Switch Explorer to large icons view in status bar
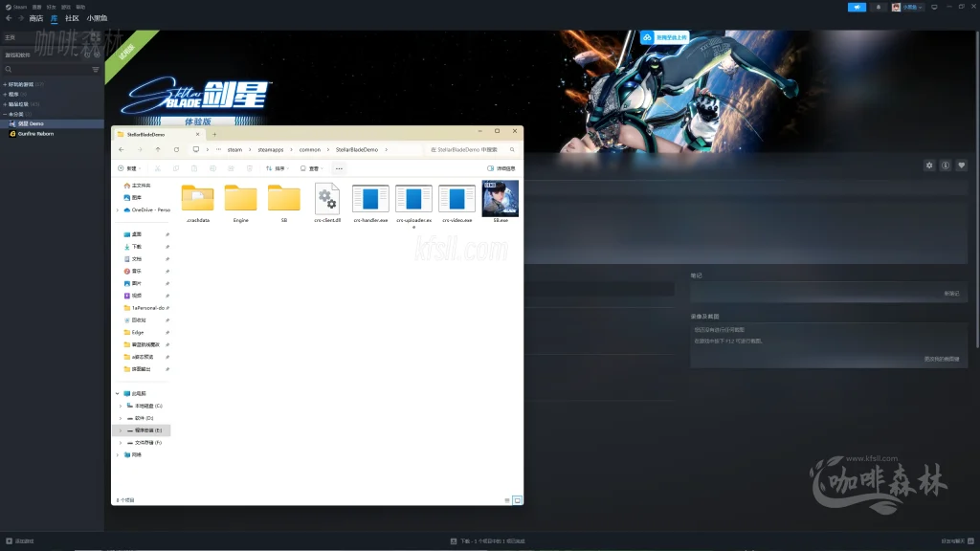980x551 pixels. 518,500
